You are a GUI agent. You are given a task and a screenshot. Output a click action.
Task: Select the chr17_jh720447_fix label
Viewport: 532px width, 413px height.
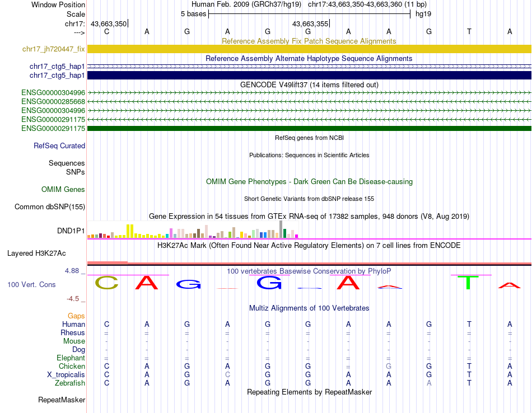54,49
